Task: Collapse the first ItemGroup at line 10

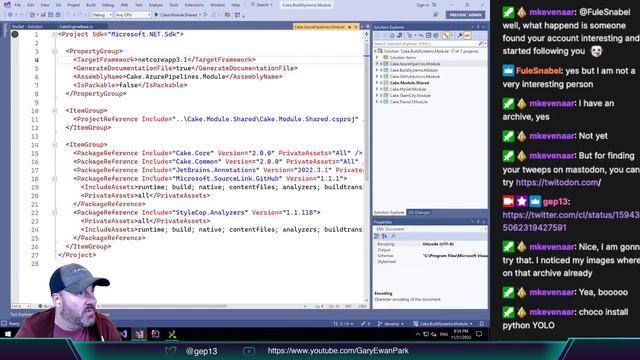Action: click(54, 111)
